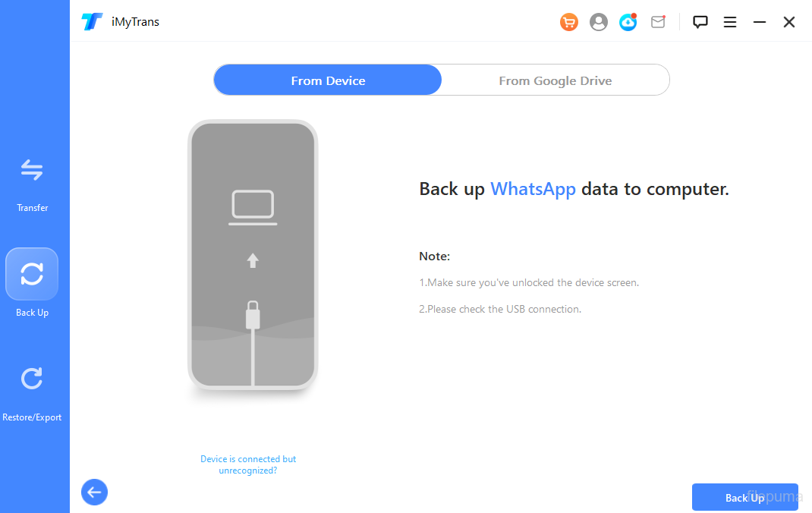Open the shopping cart purchase icon

(x=568, y=23)
